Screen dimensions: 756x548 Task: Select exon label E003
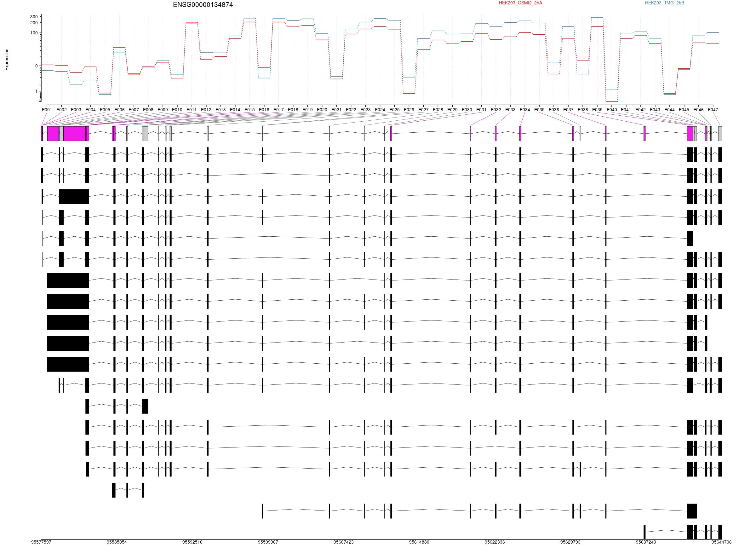click(76, 110)
